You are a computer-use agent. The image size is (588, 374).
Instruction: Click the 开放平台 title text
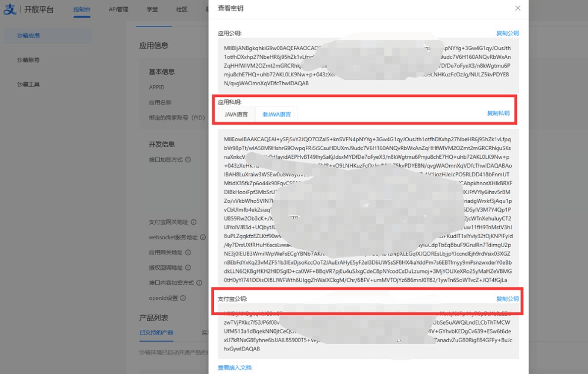39,9
